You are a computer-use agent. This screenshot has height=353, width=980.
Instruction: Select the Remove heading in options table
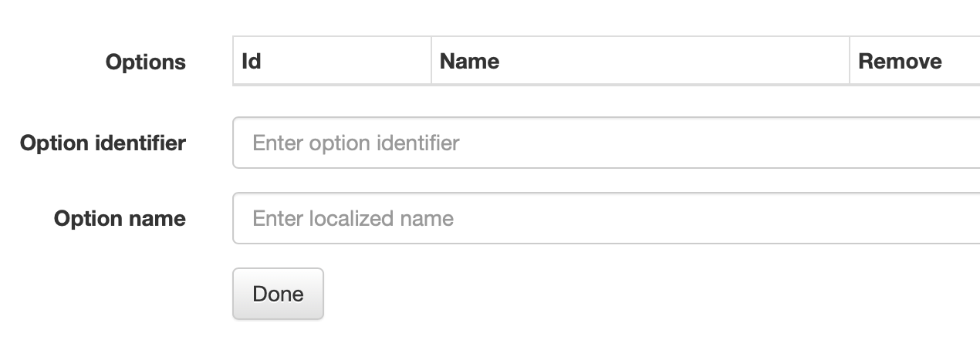point(900,61)
